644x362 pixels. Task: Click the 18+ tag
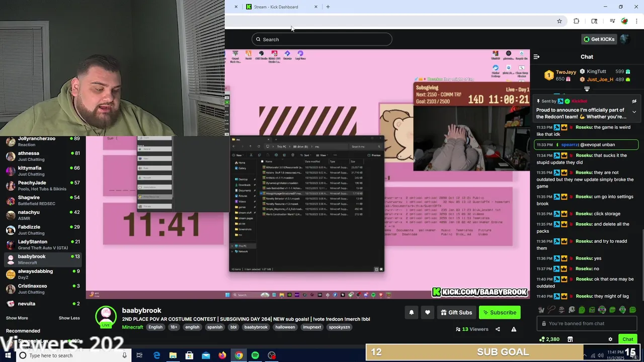(x=174, y=327)
